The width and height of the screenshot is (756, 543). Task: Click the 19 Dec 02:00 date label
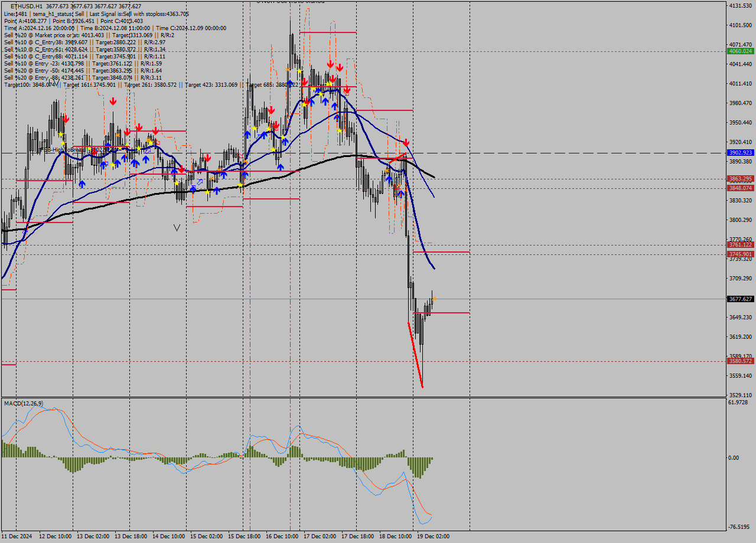click(x=432, y=536)
